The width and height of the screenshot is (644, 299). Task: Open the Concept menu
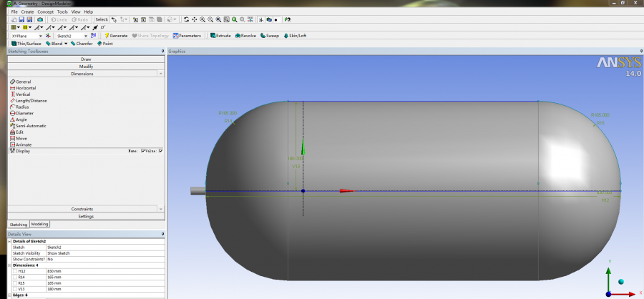pyautogui.click(x=45, y=12)
